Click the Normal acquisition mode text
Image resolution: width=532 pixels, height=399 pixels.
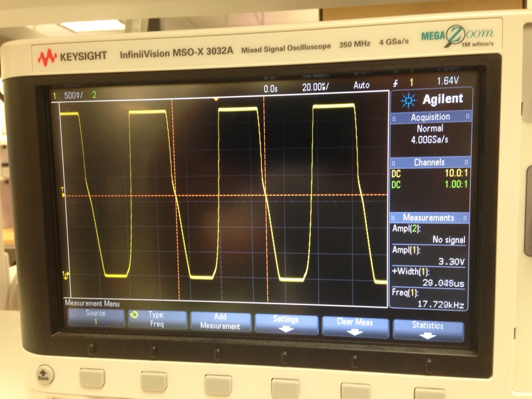(x=430, y=129)
